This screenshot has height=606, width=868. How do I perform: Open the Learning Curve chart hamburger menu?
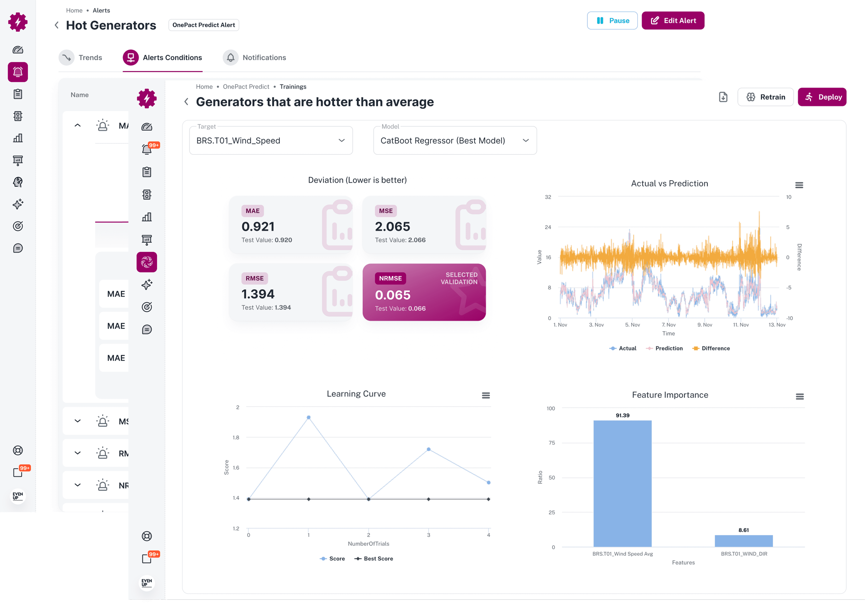(485, 395)
